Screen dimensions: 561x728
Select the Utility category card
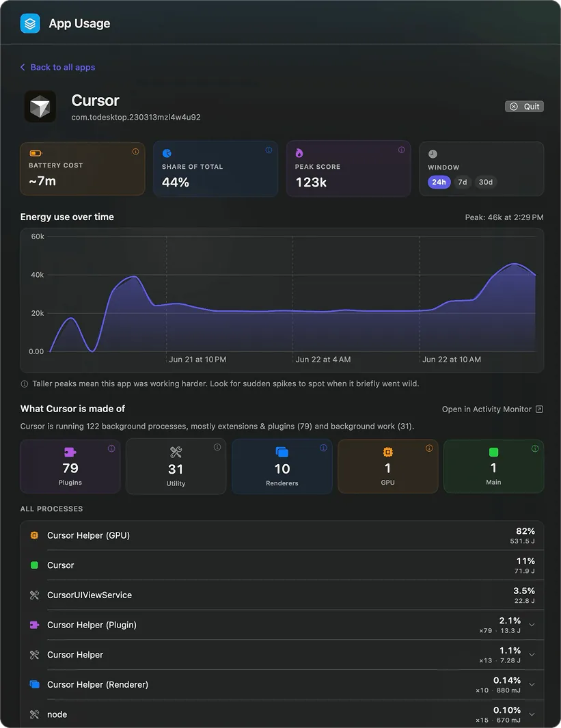(176, 466)
